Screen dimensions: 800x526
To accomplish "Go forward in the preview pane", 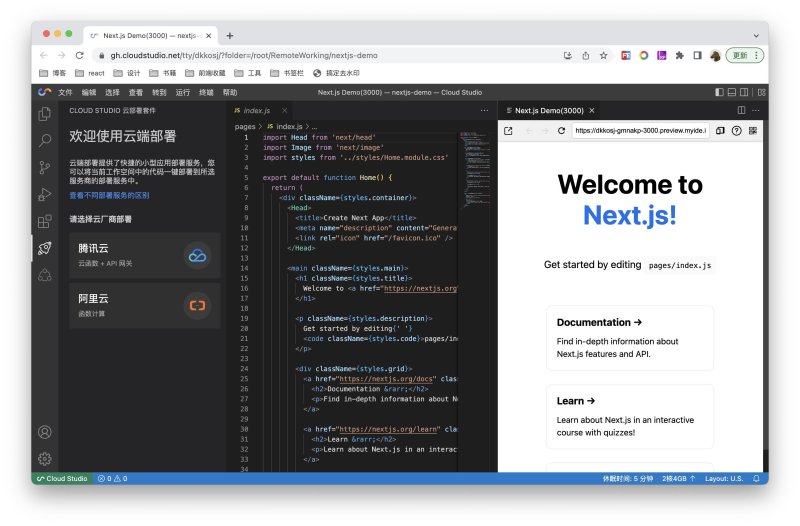I will pos(545,131).
